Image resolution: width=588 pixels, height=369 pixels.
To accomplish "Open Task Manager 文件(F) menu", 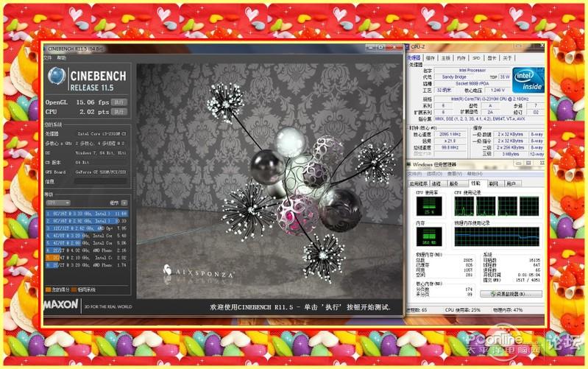I will coord(415,174).
